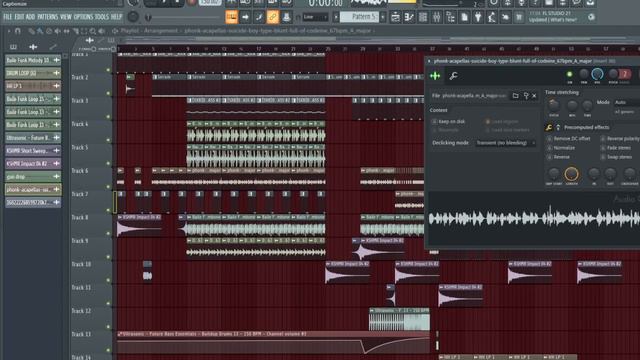Remove sample with the X icon beside File
The height and width of the screenshot is (360, 640).
[x=534, y=96]
